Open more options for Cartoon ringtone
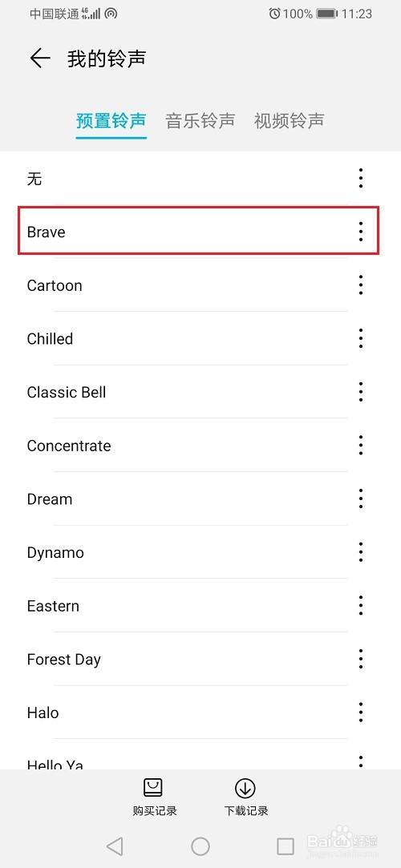The width and height of the screenshot is (401, 868). (x=361, y=285)
